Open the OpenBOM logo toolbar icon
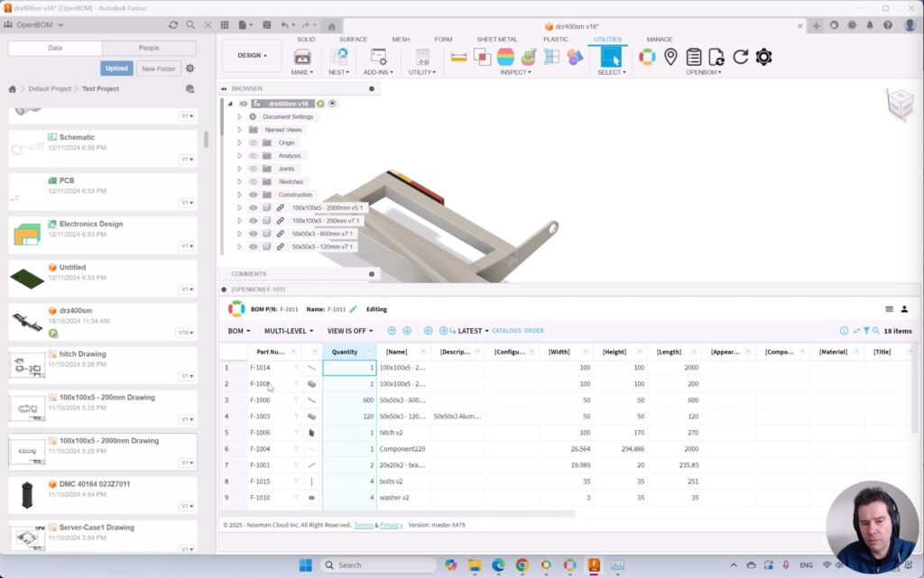Screen dimensions: 924x578 647,57
